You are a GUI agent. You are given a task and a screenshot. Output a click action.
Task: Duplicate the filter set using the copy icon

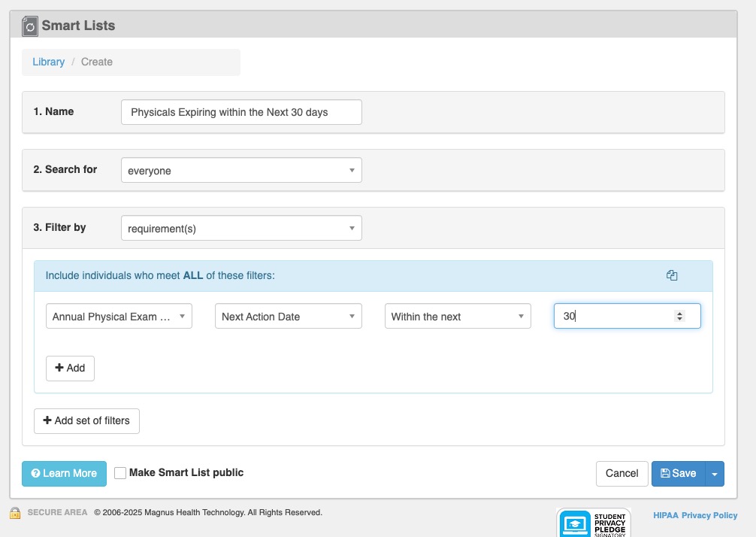click(671, 275)
